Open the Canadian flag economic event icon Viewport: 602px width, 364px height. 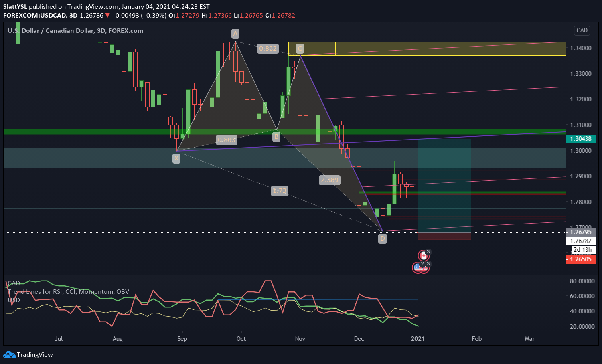[x=424, y=255]
